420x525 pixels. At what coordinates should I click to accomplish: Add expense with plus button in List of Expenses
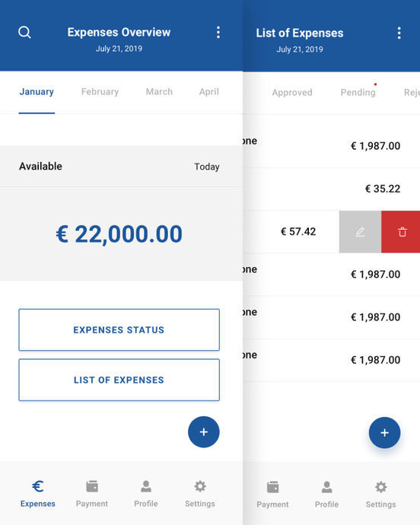click(x=384, y=433)
